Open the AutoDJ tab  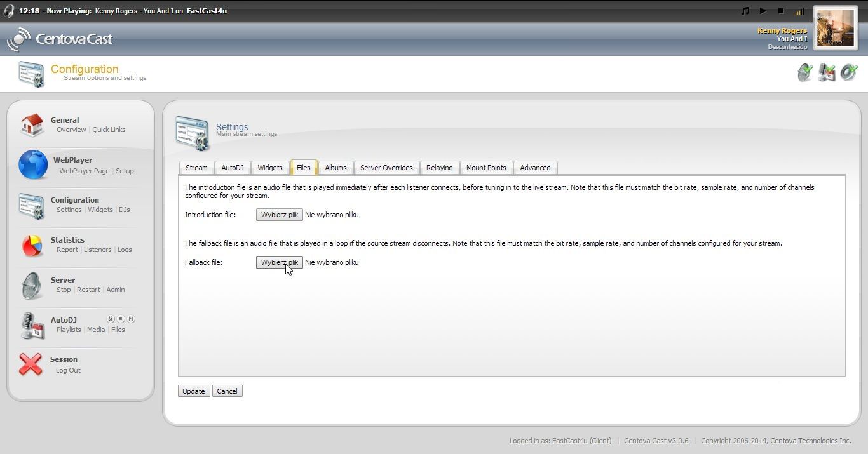(233, 168)
